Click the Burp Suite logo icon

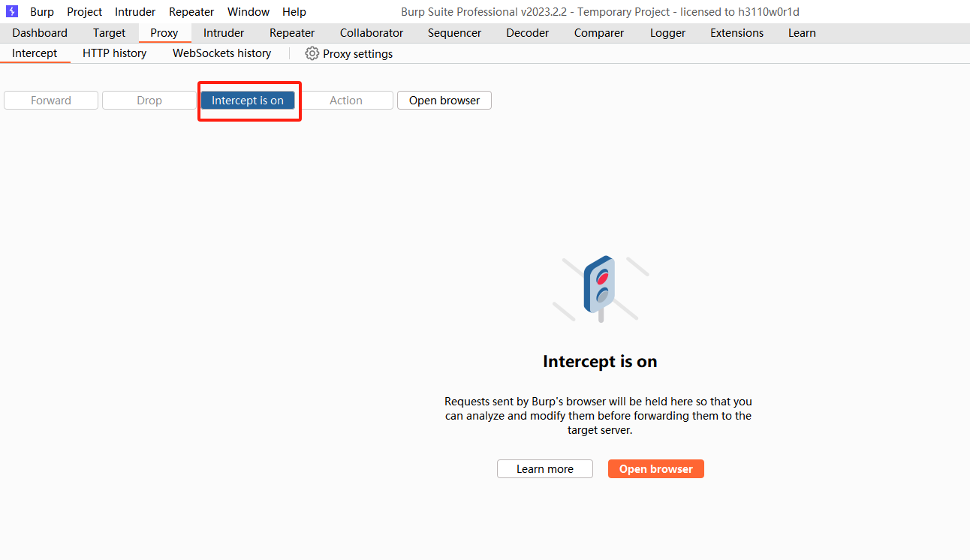click(12, 11)
